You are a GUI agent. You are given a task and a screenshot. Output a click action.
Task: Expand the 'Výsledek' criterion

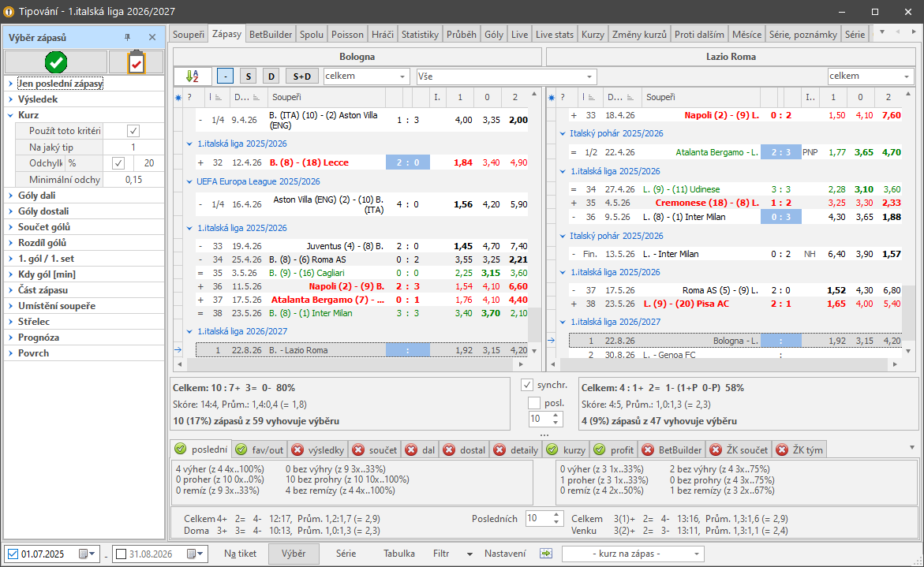(x=10, y=99)
